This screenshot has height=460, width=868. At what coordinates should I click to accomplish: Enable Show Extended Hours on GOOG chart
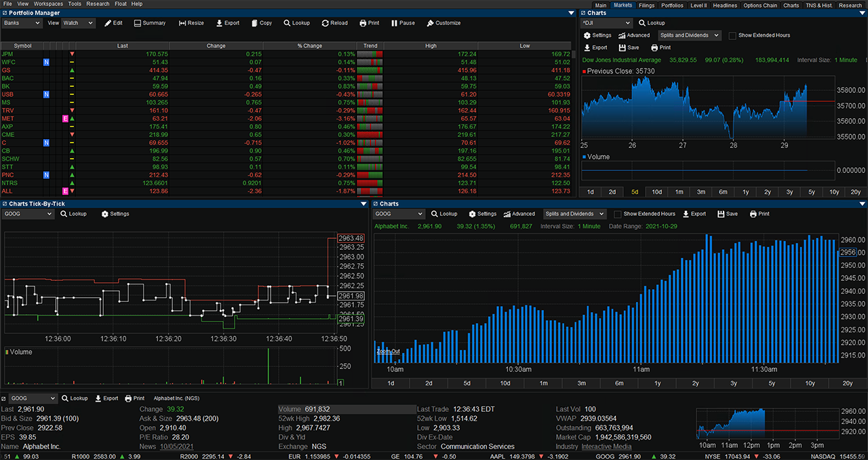pos(618,214)
